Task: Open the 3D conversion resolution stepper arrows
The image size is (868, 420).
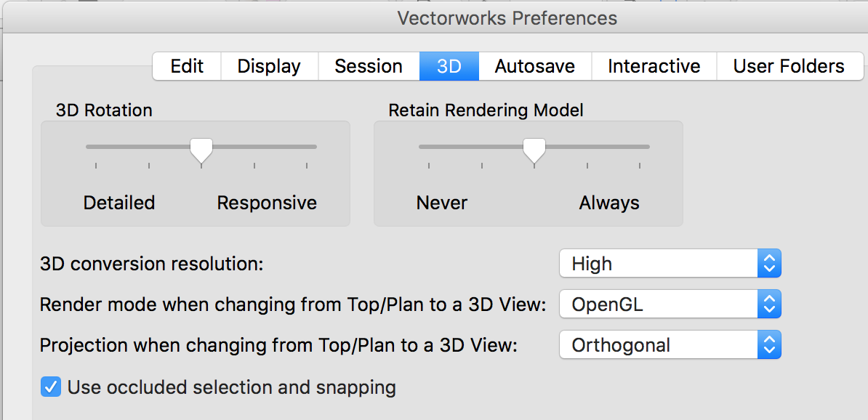Action: click(769, 263)
